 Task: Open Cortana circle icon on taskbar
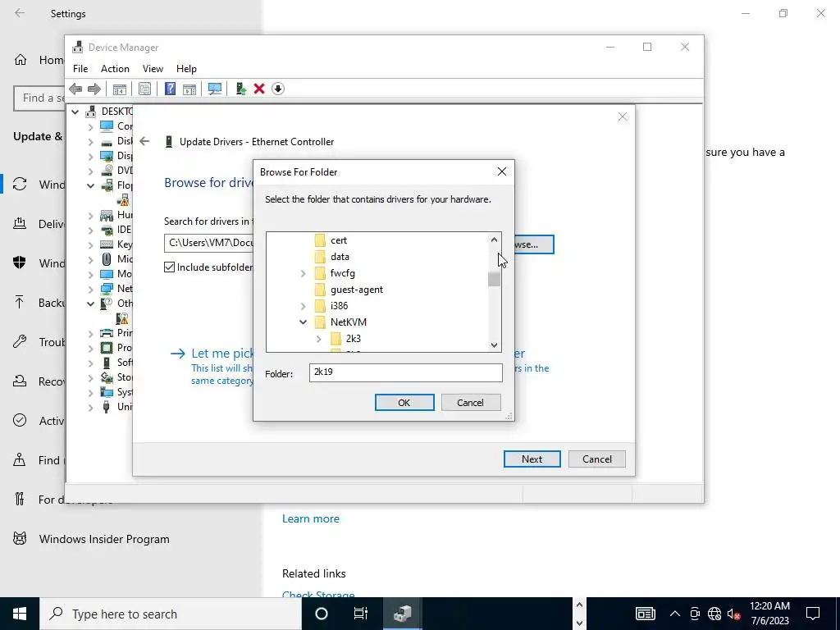point(322,614)
